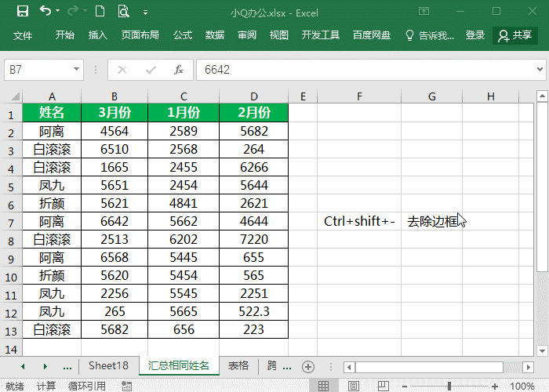Click header cell 2月份
The height and width of the screenshot is (392, 549).
(254, 112)
